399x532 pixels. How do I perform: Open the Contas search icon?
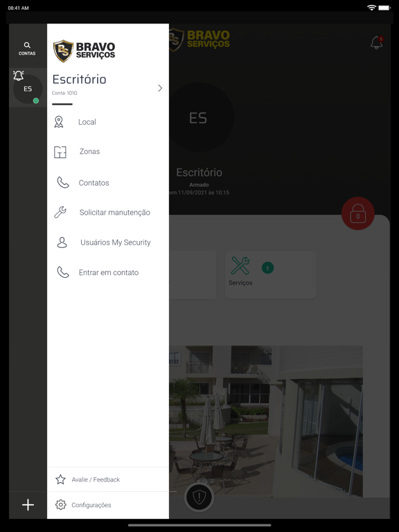tap(27, 45)
